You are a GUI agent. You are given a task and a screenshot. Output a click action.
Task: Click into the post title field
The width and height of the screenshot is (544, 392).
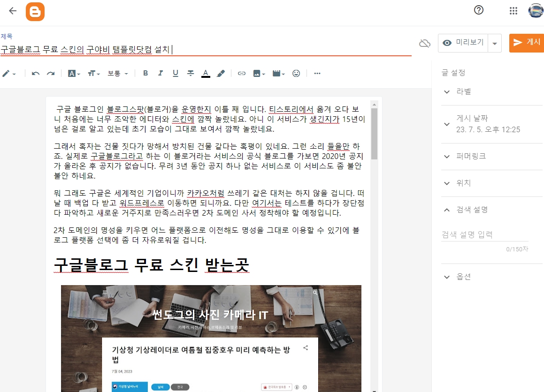pyautogui.click(x=206, y=50)
